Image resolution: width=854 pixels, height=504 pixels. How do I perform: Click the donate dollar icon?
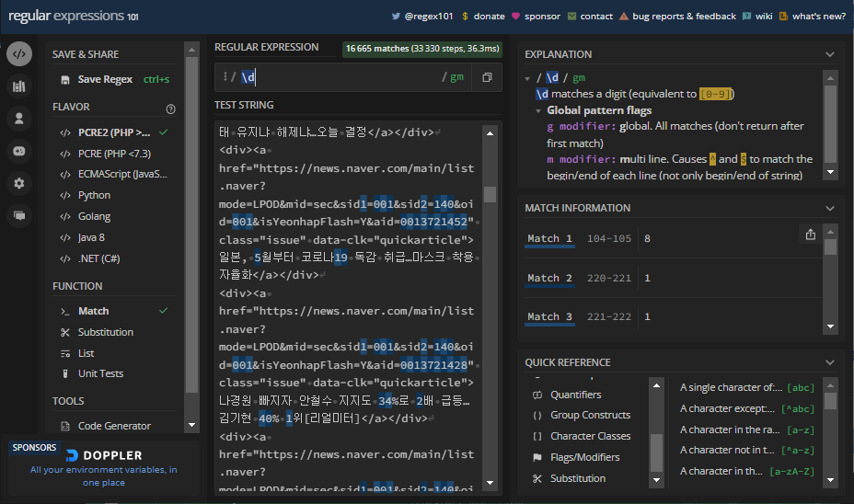pyautogui.click(x=465, y=17)
